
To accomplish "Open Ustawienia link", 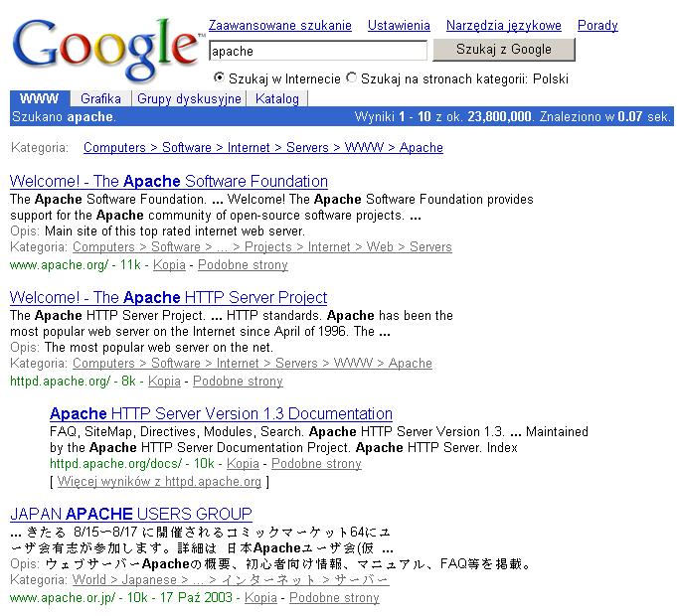I will (x=399, y=26).
